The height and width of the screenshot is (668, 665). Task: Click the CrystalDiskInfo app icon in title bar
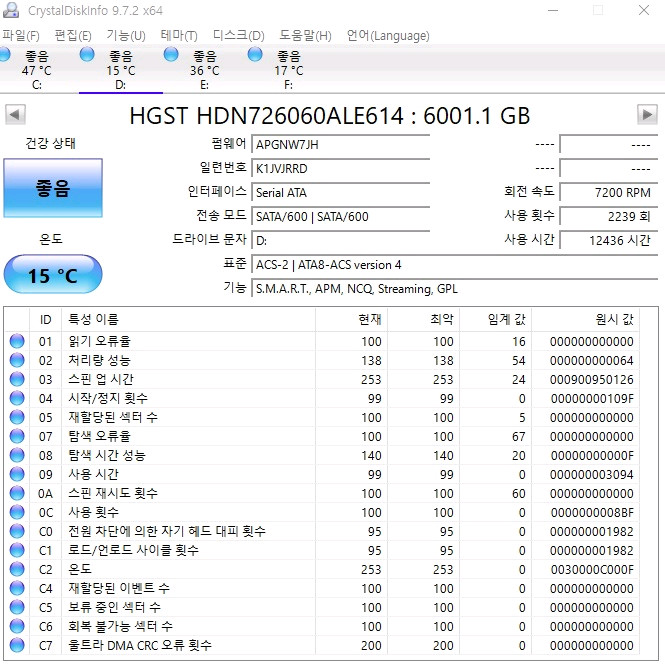point(11,10)
